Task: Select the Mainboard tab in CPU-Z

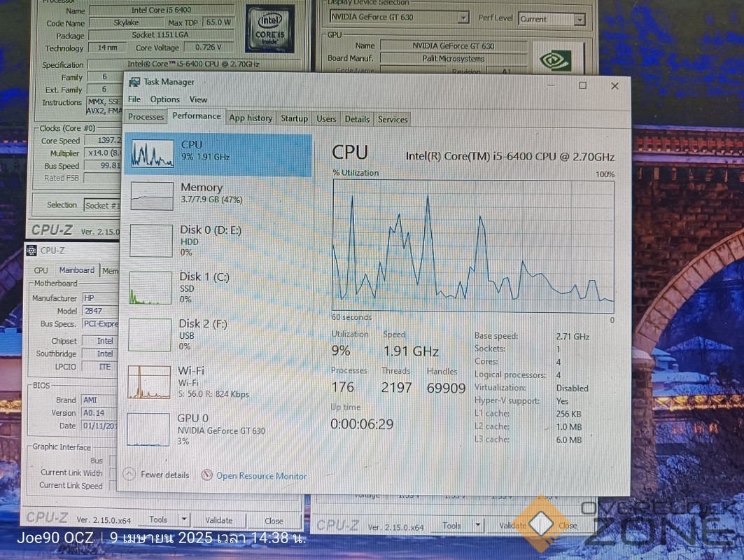Action: tap(77, 269)
